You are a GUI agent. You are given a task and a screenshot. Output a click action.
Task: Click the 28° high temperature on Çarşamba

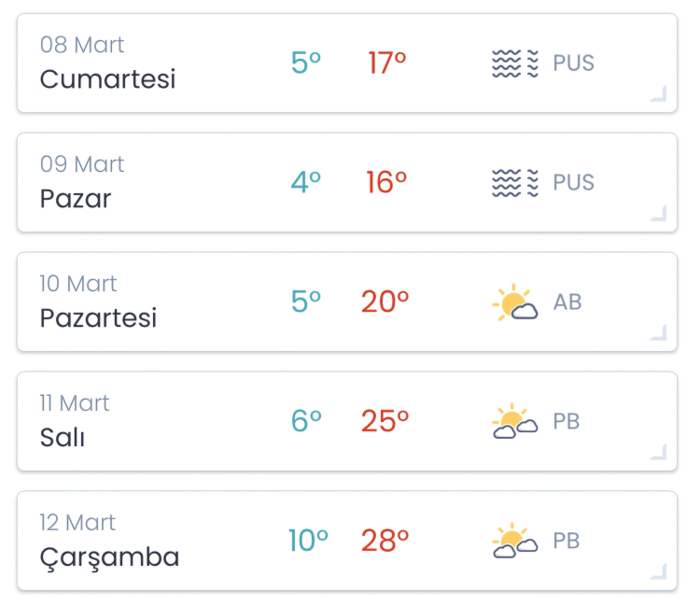(385, 541)
